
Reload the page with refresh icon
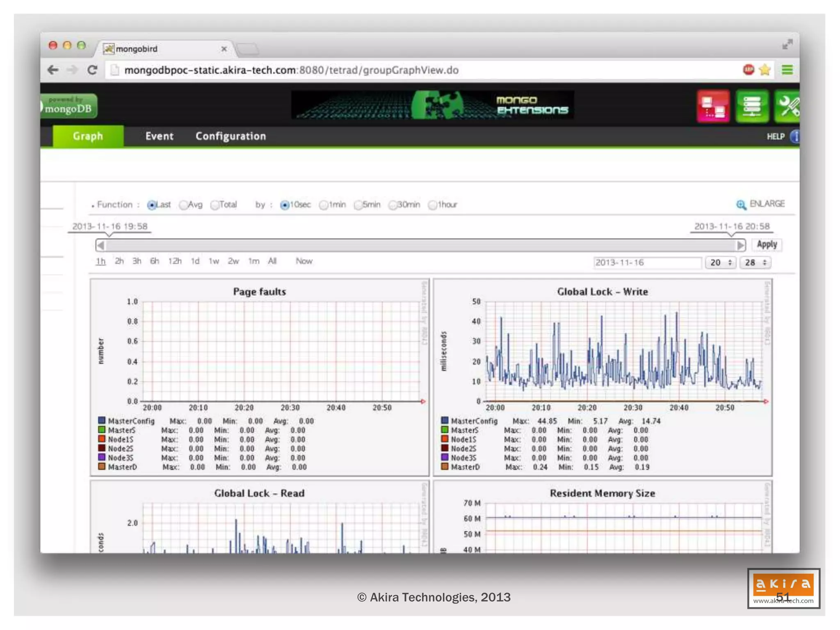coord(93,70)
